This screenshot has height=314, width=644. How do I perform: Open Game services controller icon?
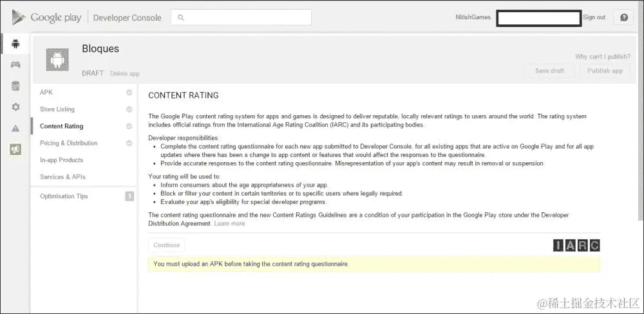point(15,65)
